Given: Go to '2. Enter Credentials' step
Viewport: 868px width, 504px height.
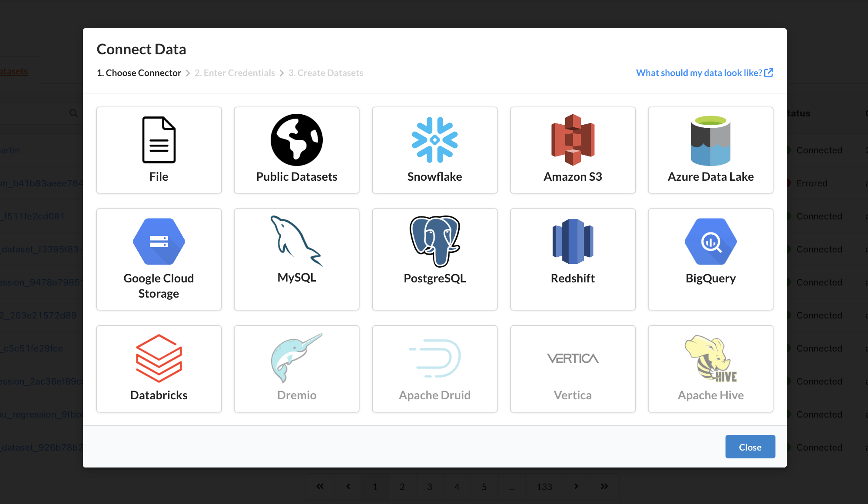Looking at the screenshot, I should [x=235, y=73].
